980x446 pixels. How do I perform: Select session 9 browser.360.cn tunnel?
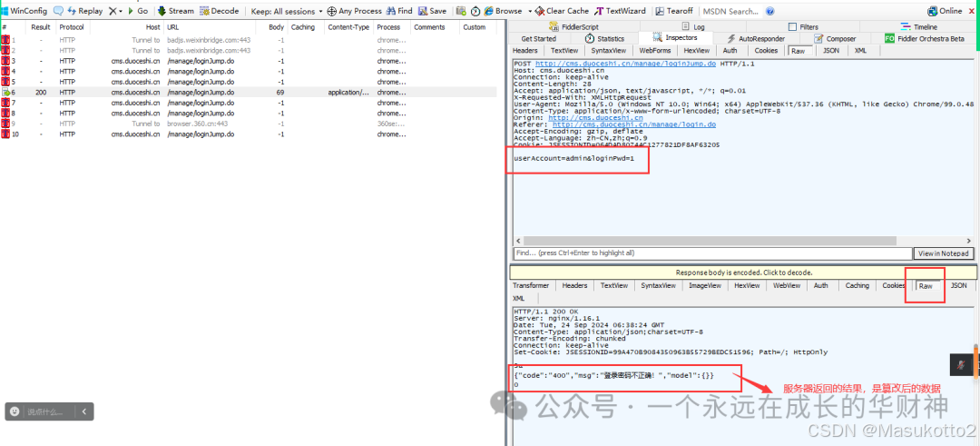tap(249, 124)
